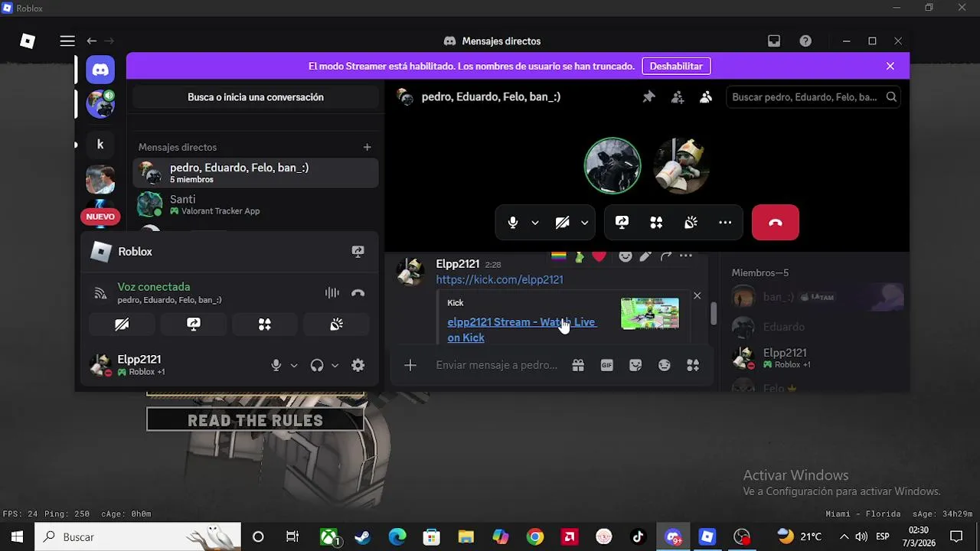The height and width of the screenshot is (551, 980).
Task: Open Steam from Windows taskbar
Action: (x=363, y=537)
